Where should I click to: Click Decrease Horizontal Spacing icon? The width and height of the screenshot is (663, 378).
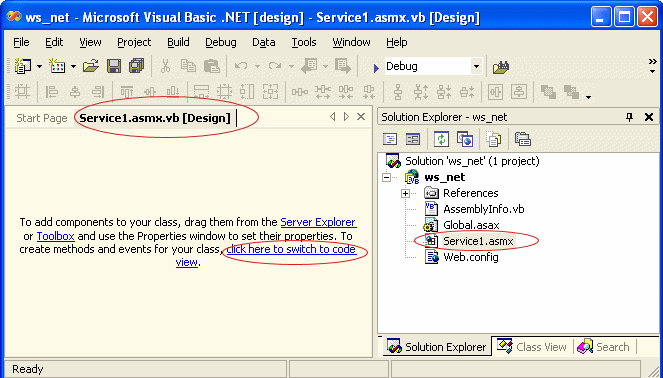pyautogui.click(x=346, y=91)
